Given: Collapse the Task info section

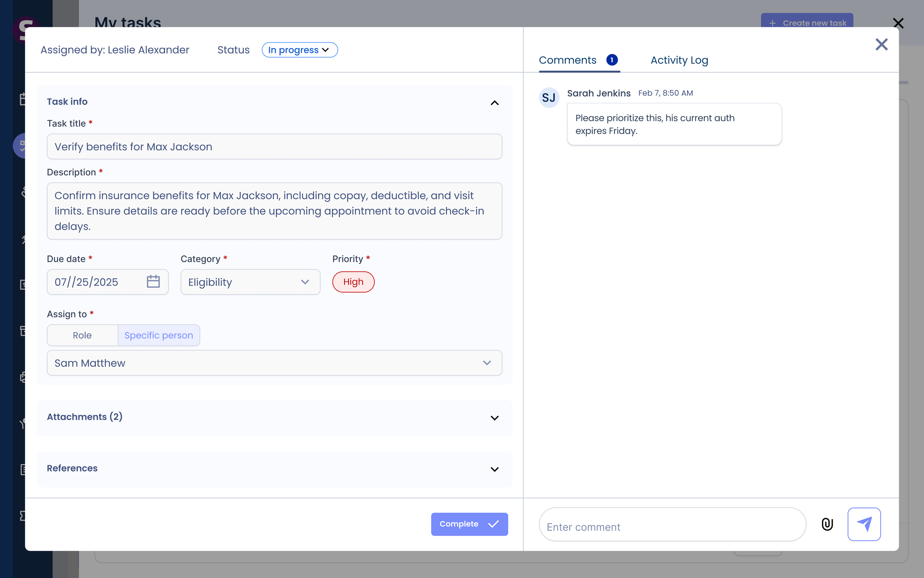Looking at the screenshot, I should pos(494,102).
